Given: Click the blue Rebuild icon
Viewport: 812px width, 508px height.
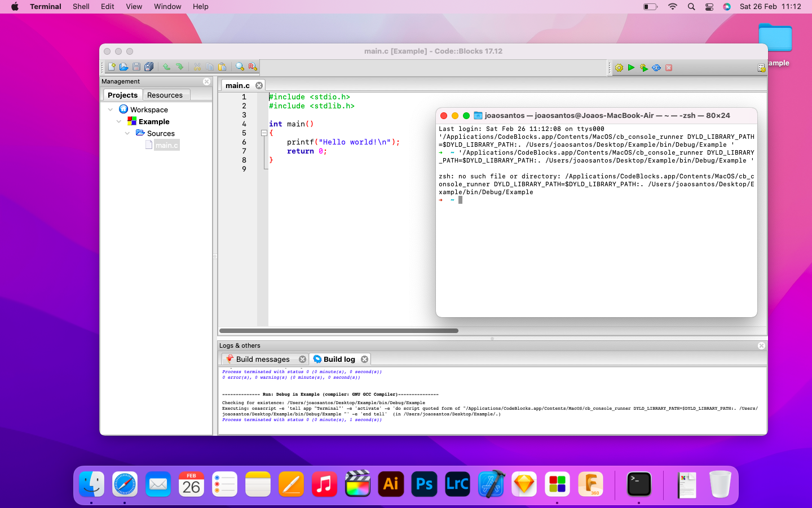Looking at the screenshot, I should [656, 68].
